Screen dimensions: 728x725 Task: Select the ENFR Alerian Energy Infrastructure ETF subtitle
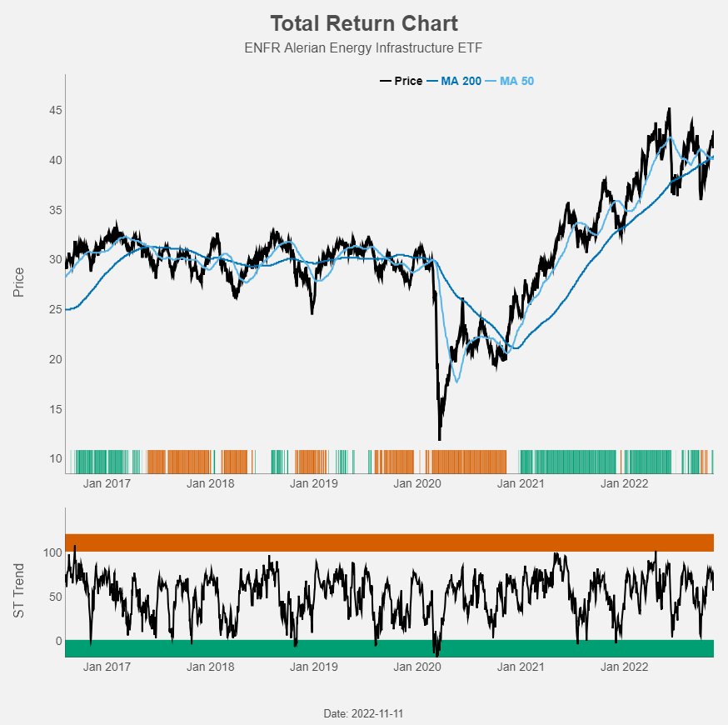pos(363,47)
